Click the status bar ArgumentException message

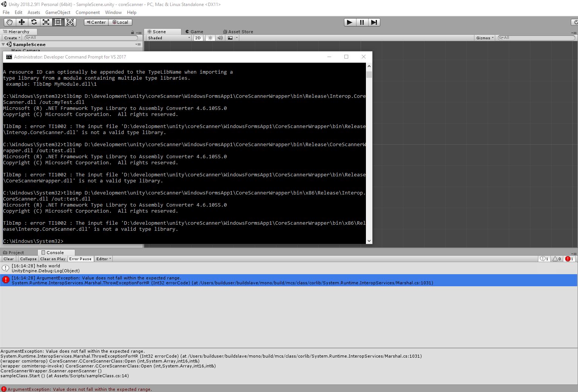[x=80, y=389]
